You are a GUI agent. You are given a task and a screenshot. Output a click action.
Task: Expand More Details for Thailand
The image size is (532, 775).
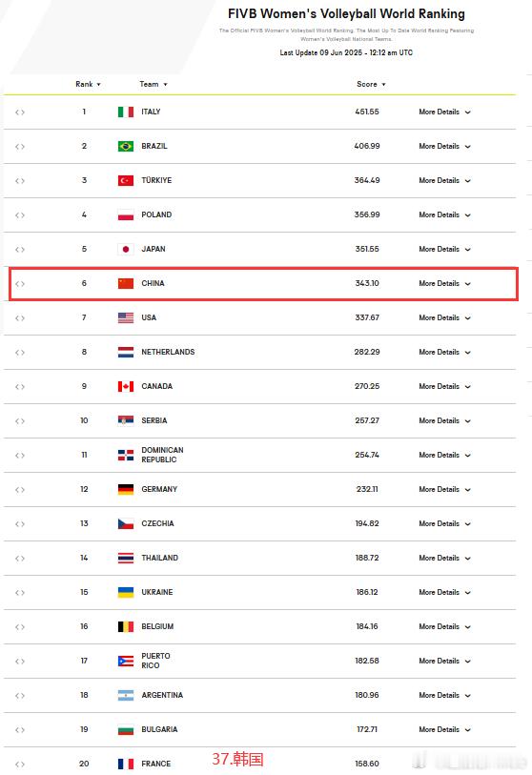(x=444, y=558)
